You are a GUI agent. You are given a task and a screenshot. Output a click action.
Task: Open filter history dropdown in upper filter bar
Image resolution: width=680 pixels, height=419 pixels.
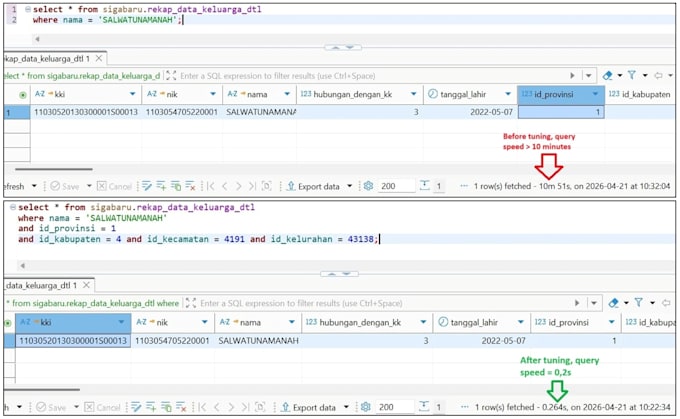(x=588, y=75)
